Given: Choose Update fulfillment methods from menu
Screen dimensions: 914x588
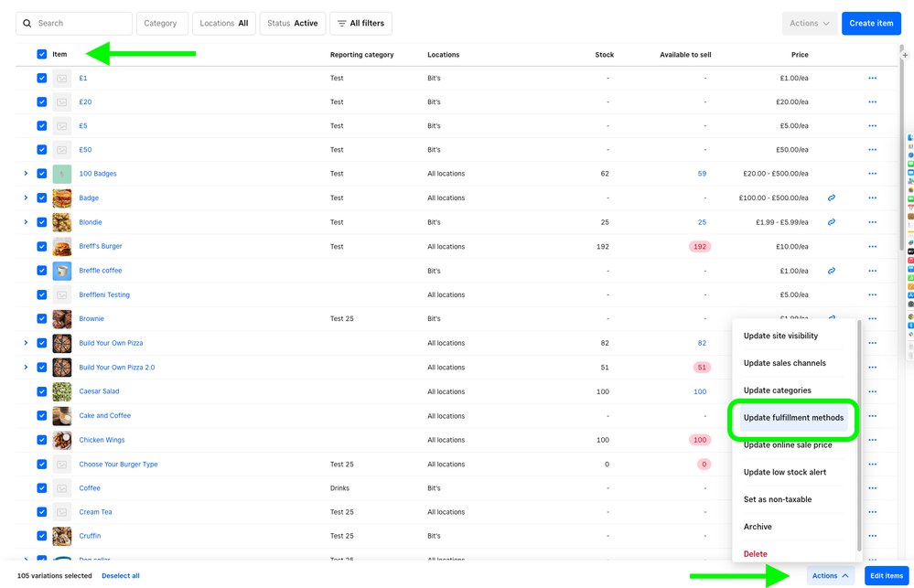Looking at the screenshot, I should click(x=793, y=418).
